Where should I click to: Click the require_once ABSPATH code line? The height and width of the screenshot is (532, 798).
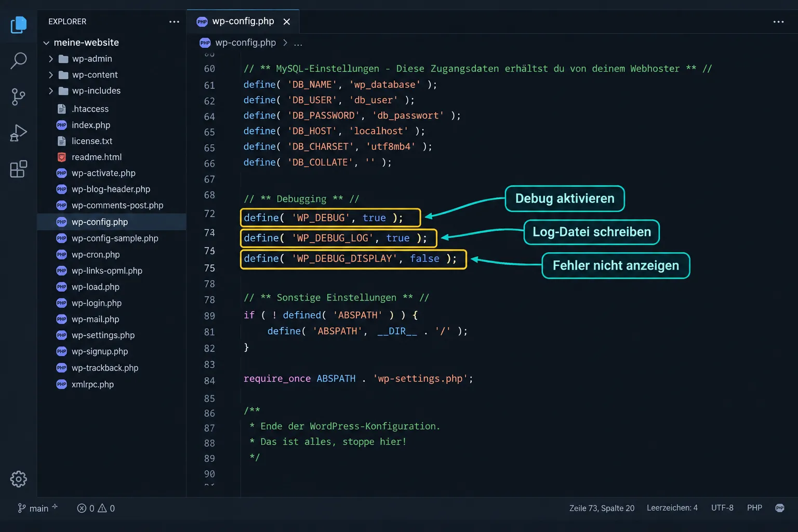click(358, 379)
